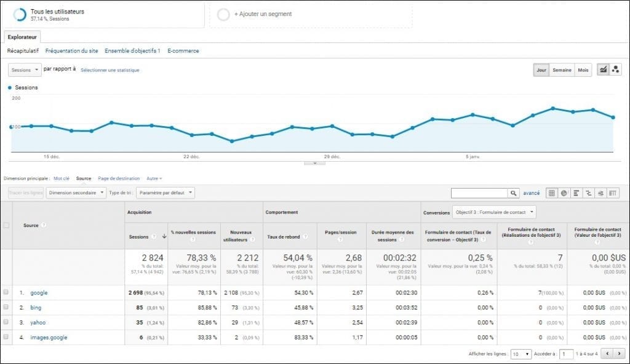The height and width of the screenshot is (364, 630).
Task: Click help icon under % nouvelles sessions
Action: (x=193, y=239)
